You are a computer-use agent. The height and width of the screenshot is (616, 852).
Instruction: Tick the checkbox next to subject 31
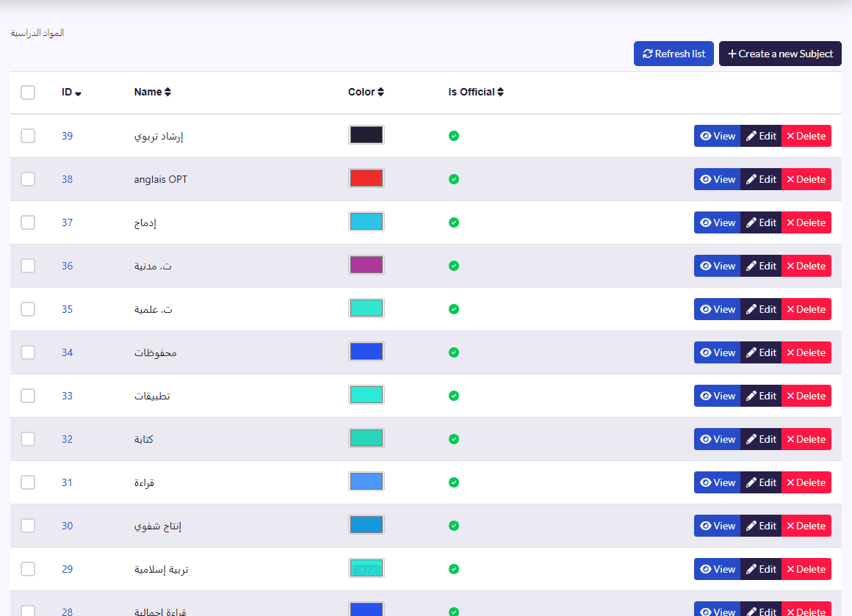(x=28, y=482)
